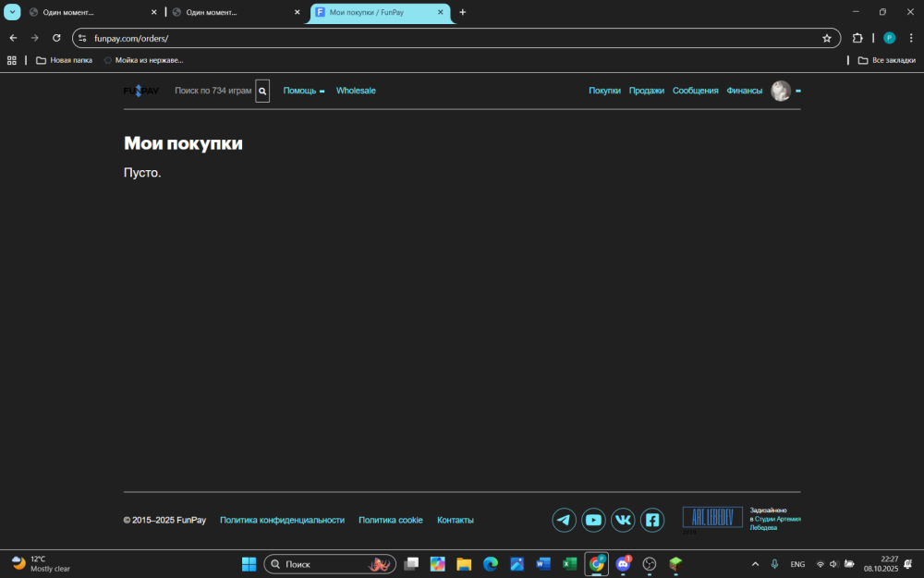The image size is (924, 578).
Task: Reload the current page
Action: pyautogui.click(x=56, y=38)
